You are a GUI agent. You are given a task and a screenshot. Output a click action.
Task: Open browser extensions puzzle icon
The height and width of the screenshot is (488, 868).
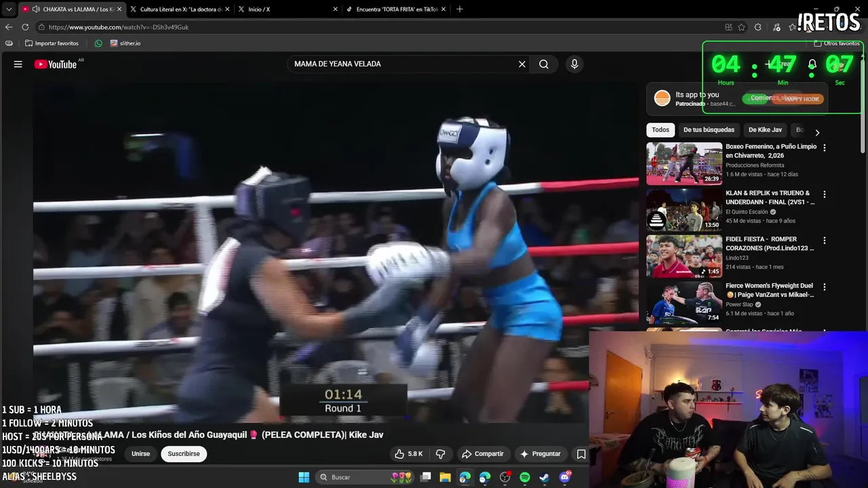758,27
